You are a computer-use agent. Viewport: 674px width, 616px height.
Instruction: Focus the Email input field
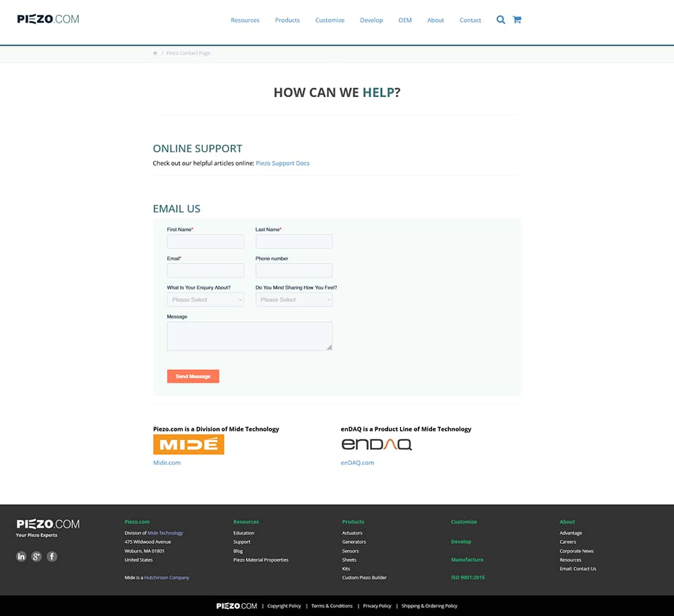tap(206, 270)
